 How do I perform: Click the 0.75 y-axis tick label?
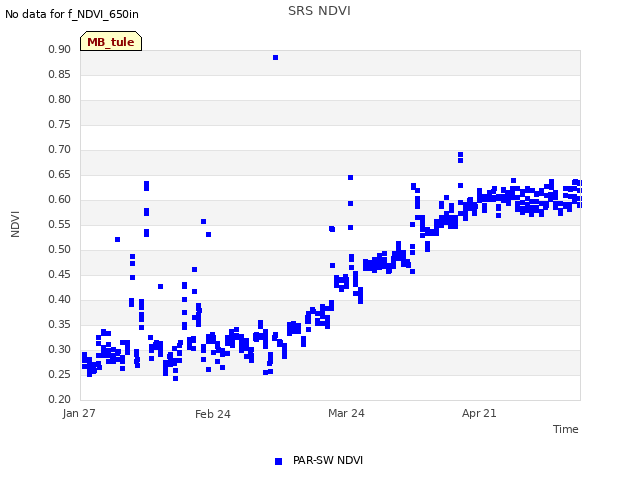[x=59, y=124]
